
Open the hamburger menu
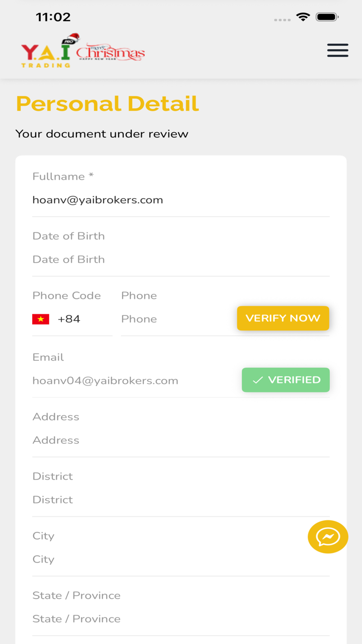coord(337,50)
